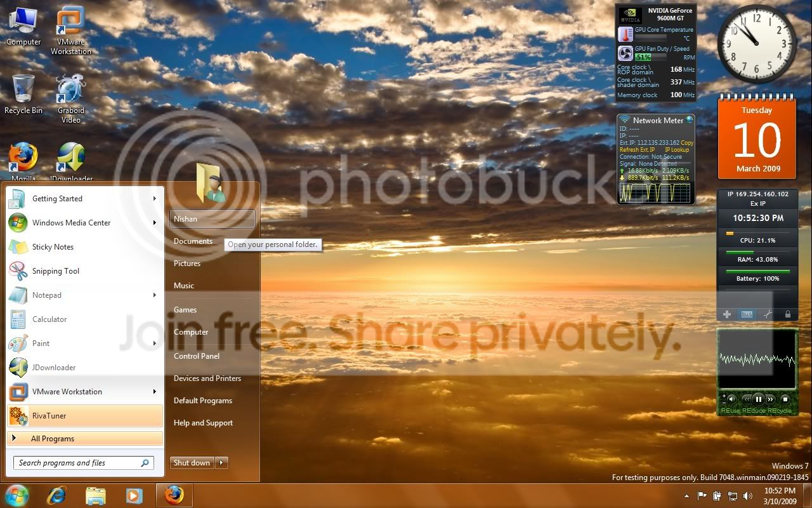Open the Computer desktop icon
Screen dimensions: 812x508
(x=23, y=25)
